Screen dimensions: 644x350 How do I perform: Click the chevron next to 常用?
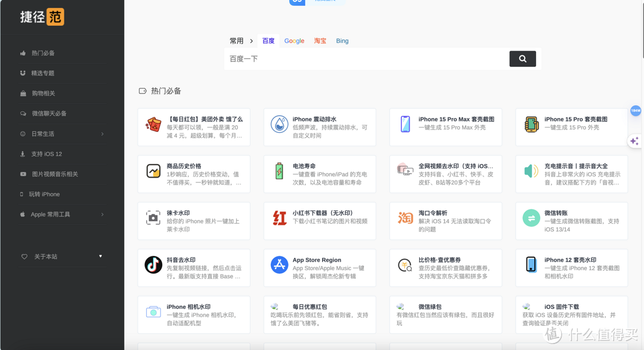pos(252,41)
